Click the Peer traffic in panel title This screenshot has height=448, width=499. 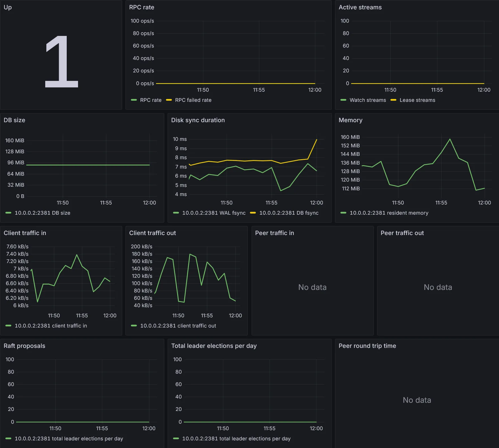[274, 233]
